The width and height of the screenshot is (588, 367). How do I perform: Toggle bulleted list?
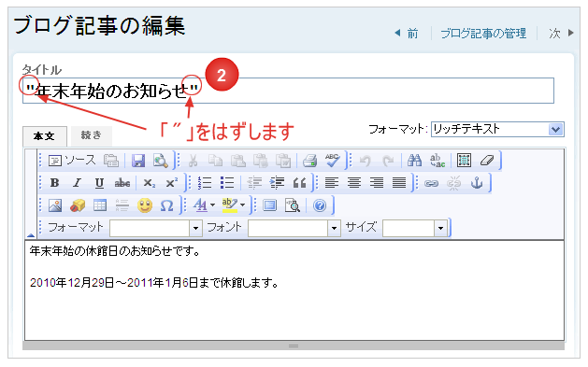pyautogui.click(x=227, y=183)
